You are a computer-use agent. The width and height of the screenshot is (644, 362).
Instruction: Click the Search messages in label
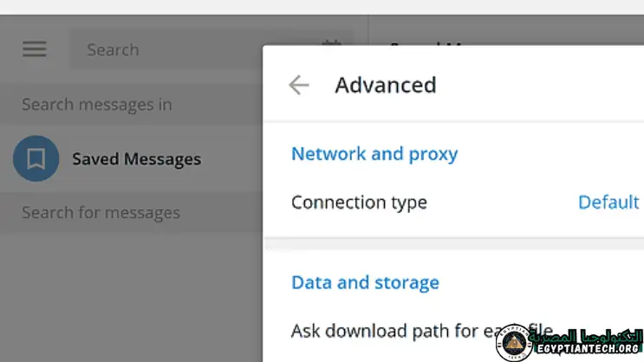point(97,105)
